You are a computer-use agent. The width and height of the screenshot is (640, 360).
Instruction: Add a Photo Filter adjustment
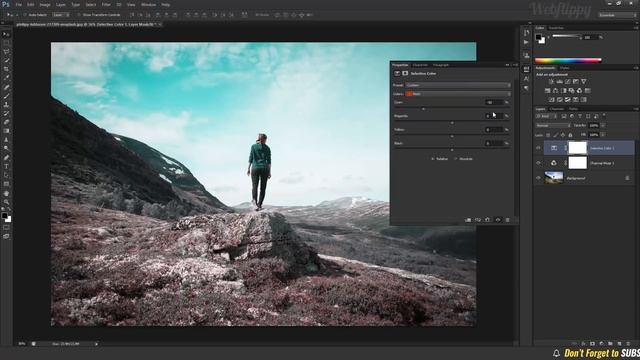(x=571, y=91)
